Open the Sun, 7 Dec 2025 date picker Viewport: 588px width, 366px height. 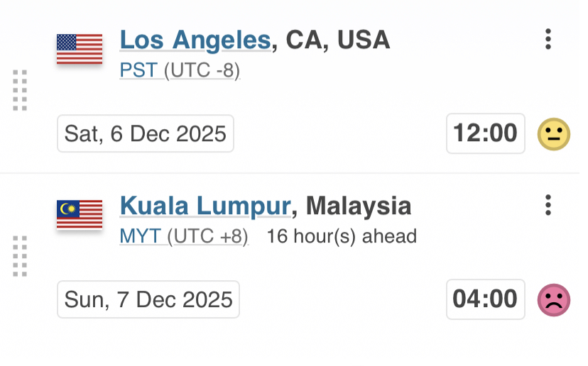pyautogui.click(x=148, y=299)
